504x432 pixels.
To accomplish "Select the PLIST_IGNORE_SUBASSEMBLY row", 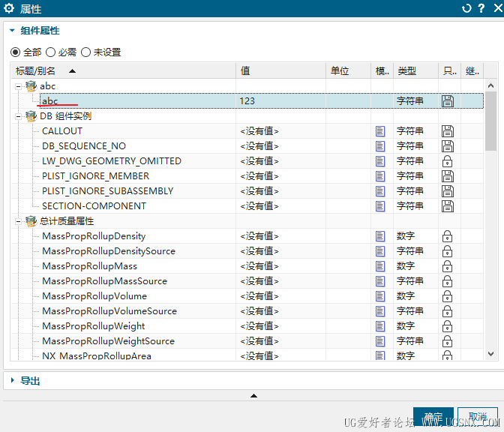I will 247,191.
